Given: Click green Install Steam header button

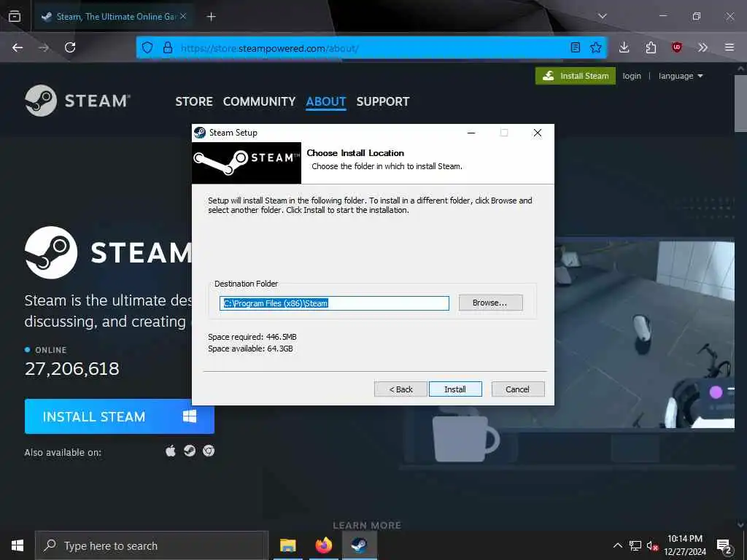Looking at the screenshot, I should [x=576, y=76].
